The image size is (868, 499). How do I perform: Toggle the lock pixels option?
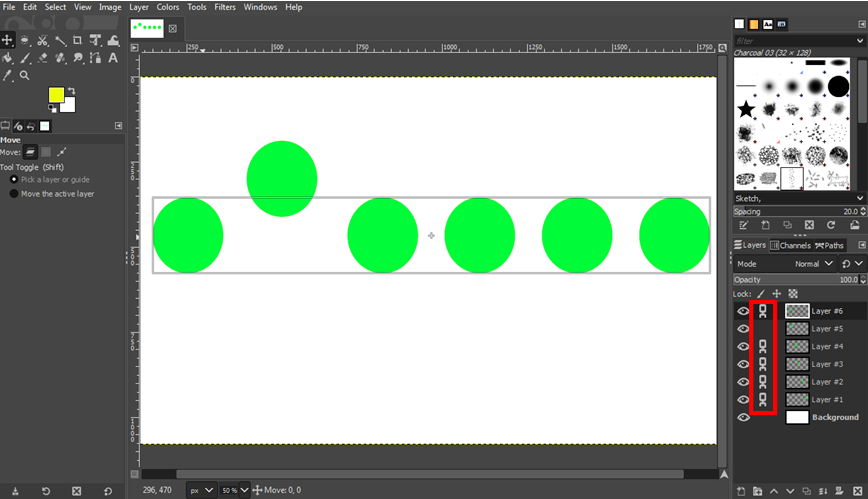pyautogui.click(x=761, y=294)
